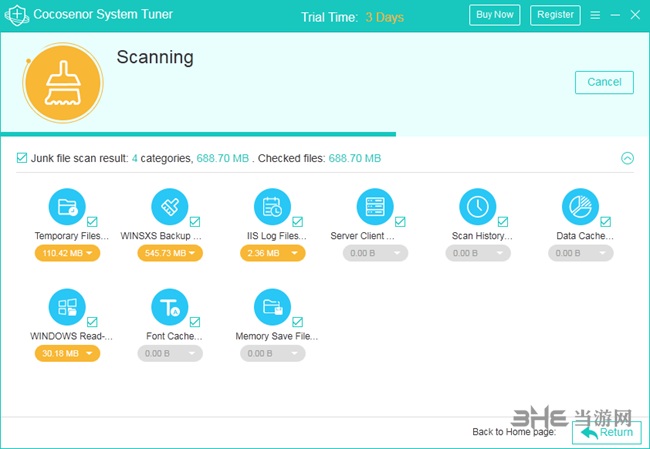The width and height of the screenshot is (650, 449).
Task: Click the Temporary Files folder icon
Action: pos(67,206)
